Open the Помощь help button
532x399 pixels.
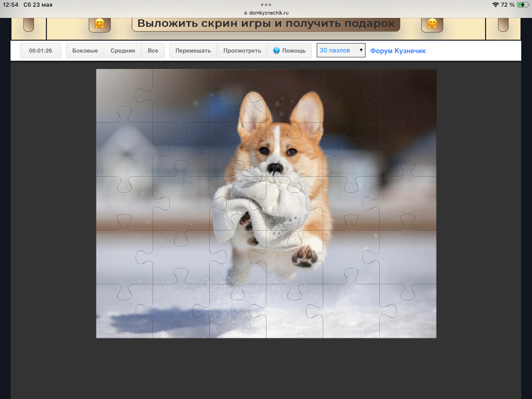[x=289, y=50]
